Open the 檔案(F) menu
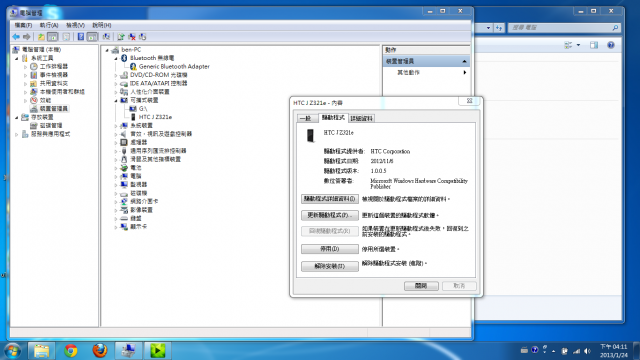Screen dimensions: 640x360 [x=23, y=25]
